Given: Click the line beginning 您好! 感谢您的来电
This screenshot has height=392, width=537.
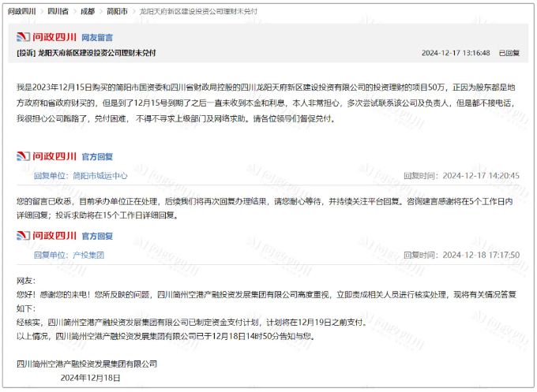Looking at the screenshot, I should click(x=266, y=301).
